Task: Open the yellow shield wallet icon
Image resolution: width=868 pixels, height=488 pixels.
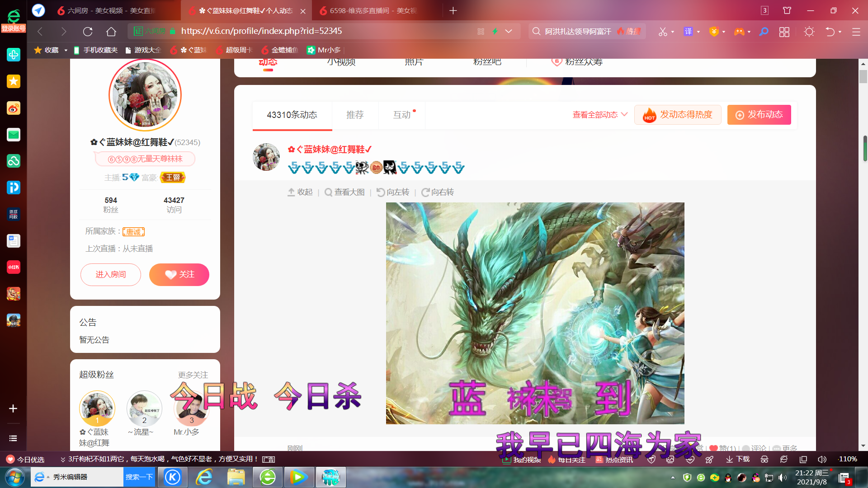Action: pyautogui.click(x=714, y=32)
